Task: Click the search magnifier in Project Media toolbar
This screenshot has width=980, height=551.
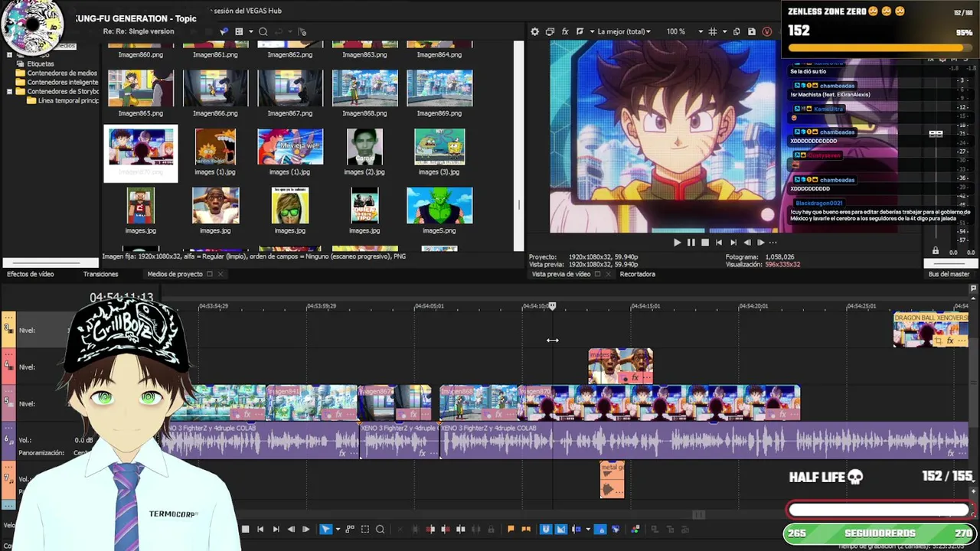Action: point(263,31)
